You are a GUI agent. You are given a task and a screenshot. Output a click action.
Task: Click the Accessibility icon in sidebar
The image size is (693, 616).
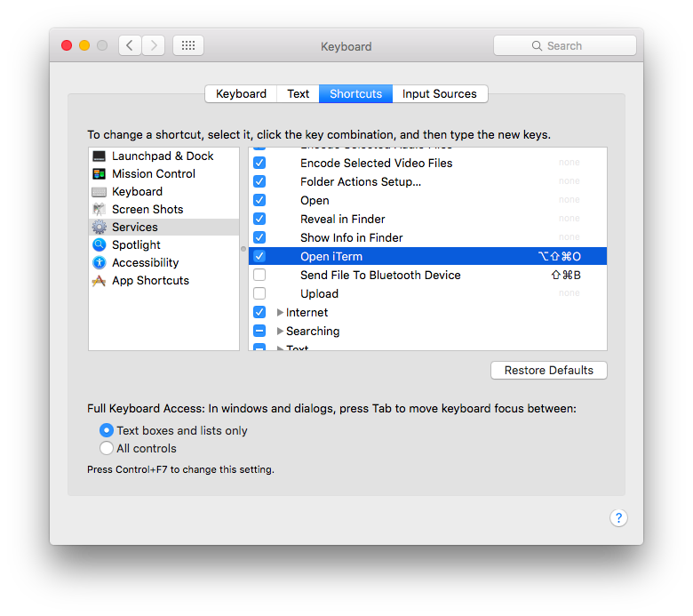click(99, 263)
